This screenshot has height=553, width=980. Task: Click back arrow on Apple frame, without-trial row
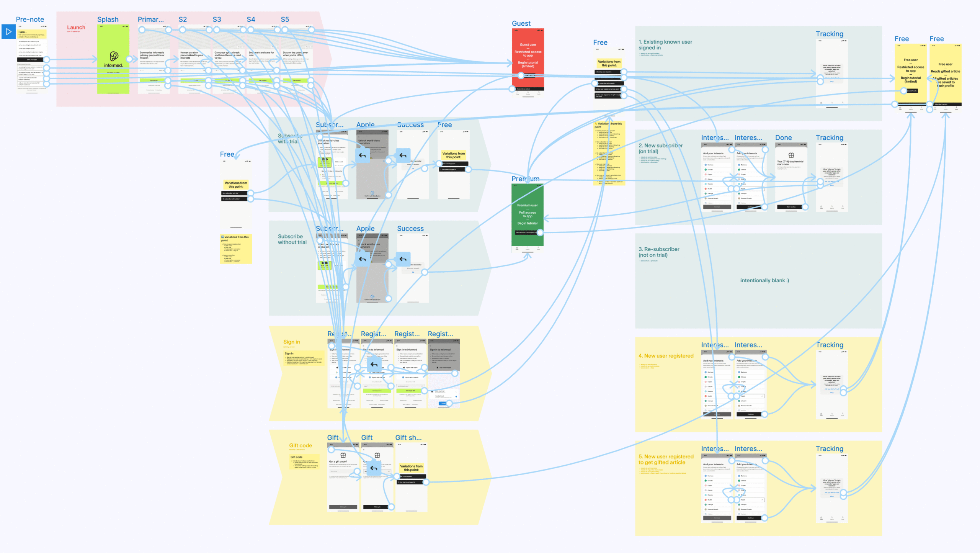(x=362, y=259)
